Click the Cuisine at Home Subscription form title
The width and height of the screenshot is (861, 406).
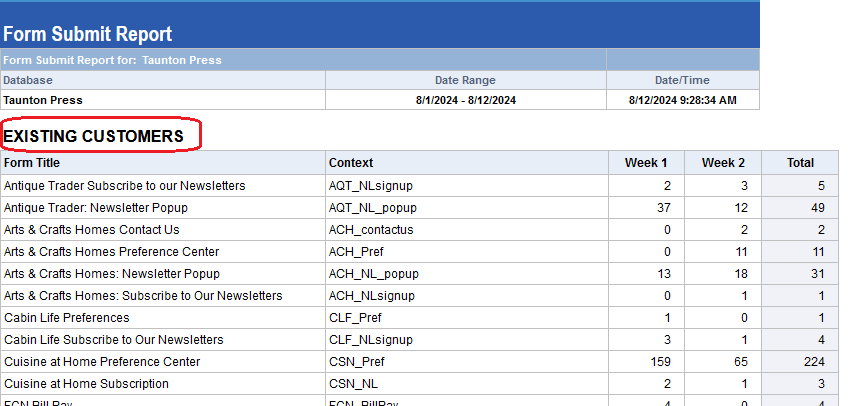click(x=87, y=384)
